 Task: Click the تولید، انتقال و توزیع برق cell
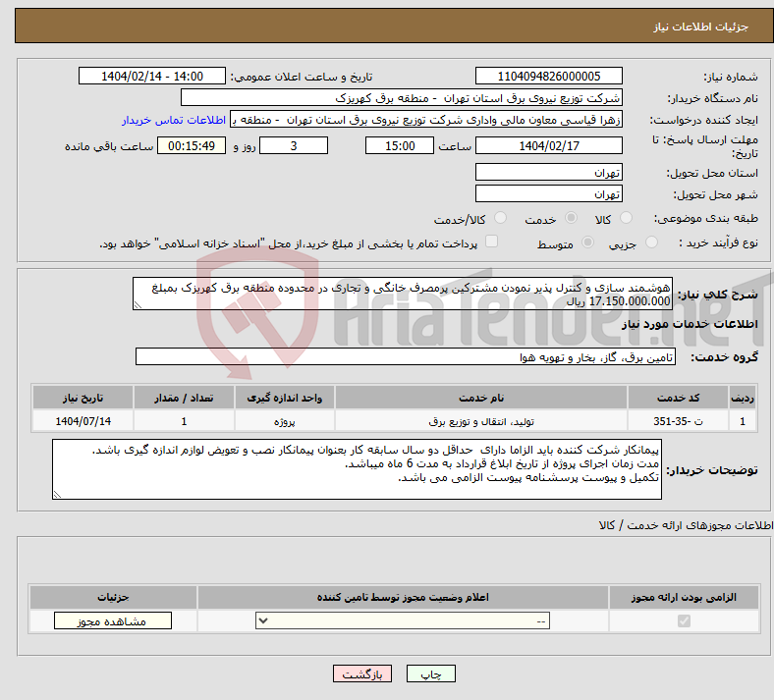[481, 421]
